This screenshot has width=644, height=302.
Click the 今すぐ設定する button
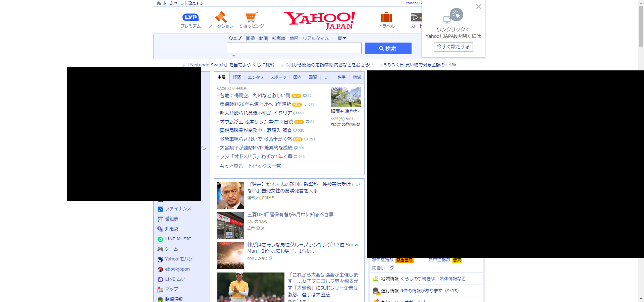point(453,47)
